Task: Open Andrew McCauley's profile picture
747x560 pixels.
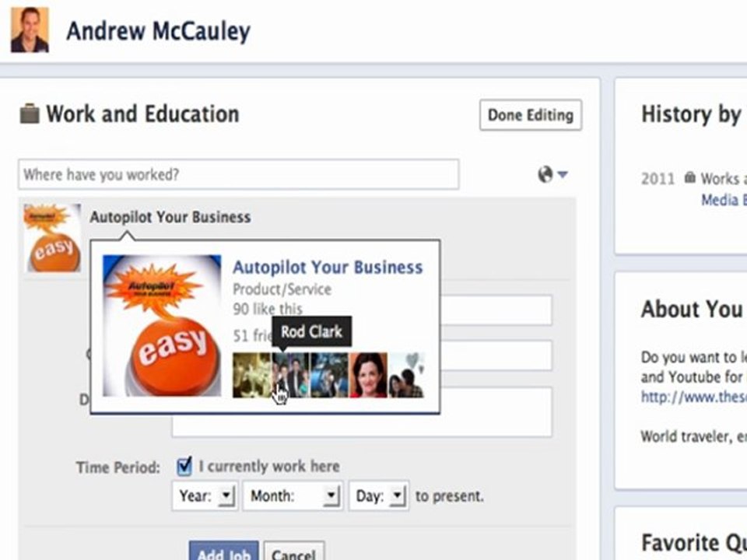Action: point(30,30)
